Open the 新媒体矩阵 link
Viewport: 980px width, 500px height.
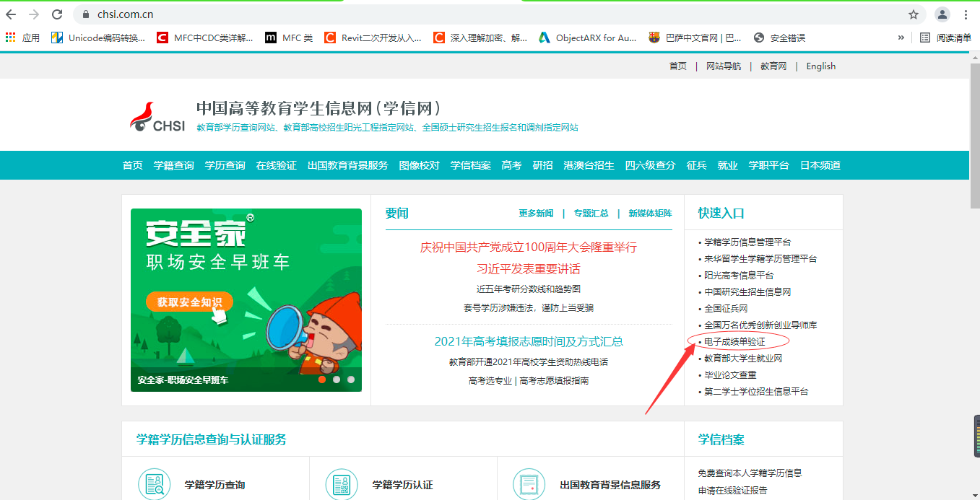[650, 213]
